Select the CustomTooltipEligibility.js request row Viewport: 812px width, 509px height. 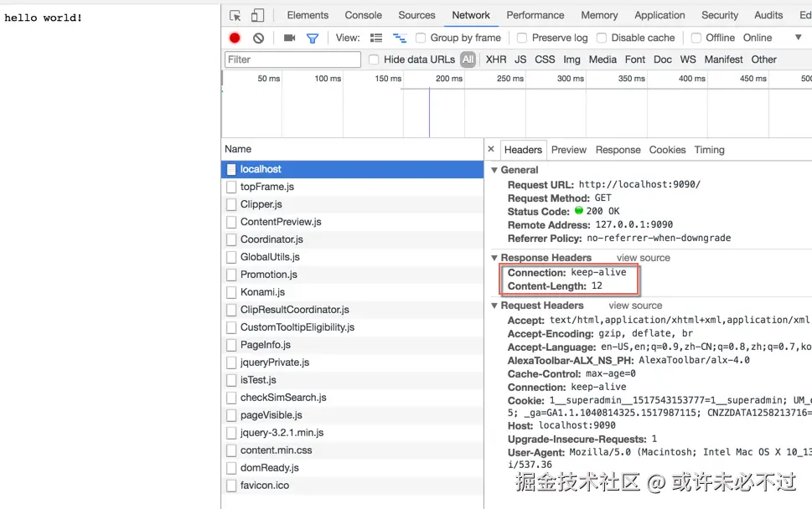(x=352, y=327)
